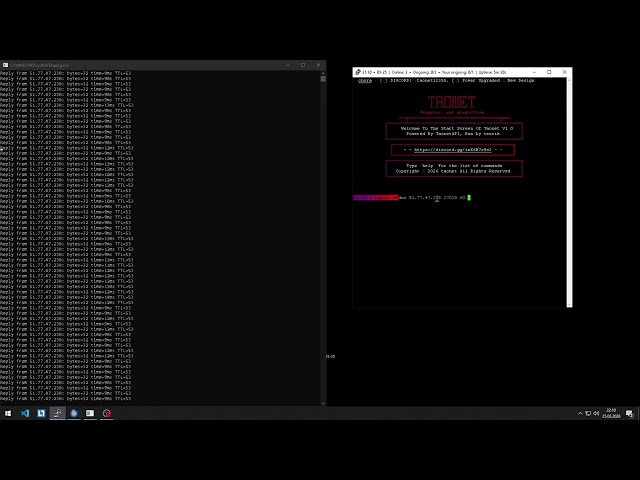
Task: Close the ping.exe console window
Action: point(318,65)
